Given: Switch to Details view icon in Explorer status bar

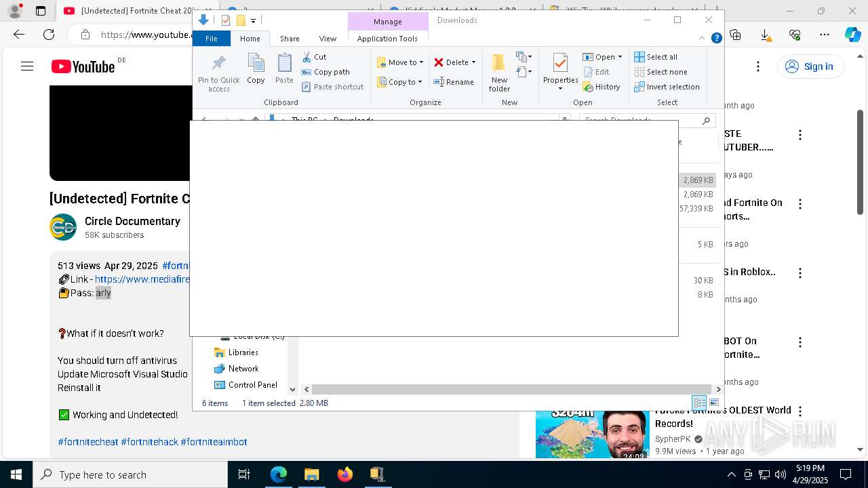Looking at the screenshot, I should coord(699,403).
